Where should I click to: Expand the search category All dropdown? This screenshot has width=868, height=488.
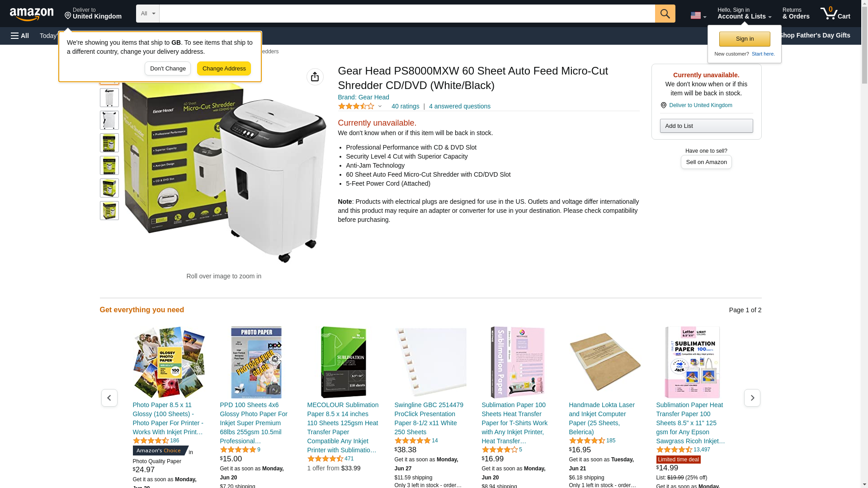tap(148, 14)
